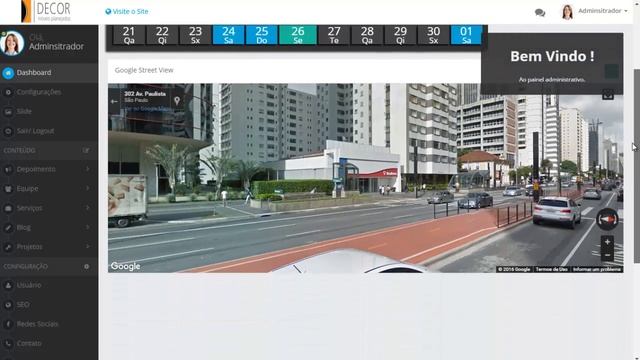The image size is (640, 360).
Task: Click the gear icon beside CONFIGURAÇÃO heading
Action: pyautogui.click(x=87, y=267)
